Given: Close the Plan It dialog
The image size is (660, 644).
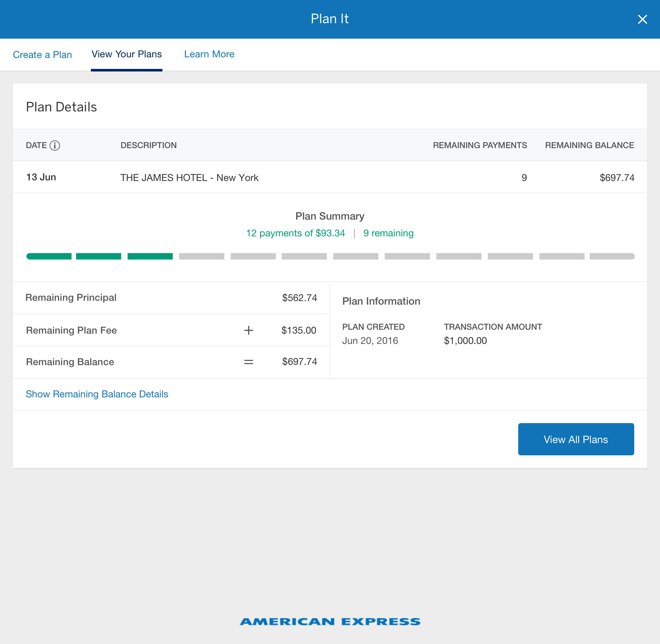Looking at the screenshot, I should [642, 19].
